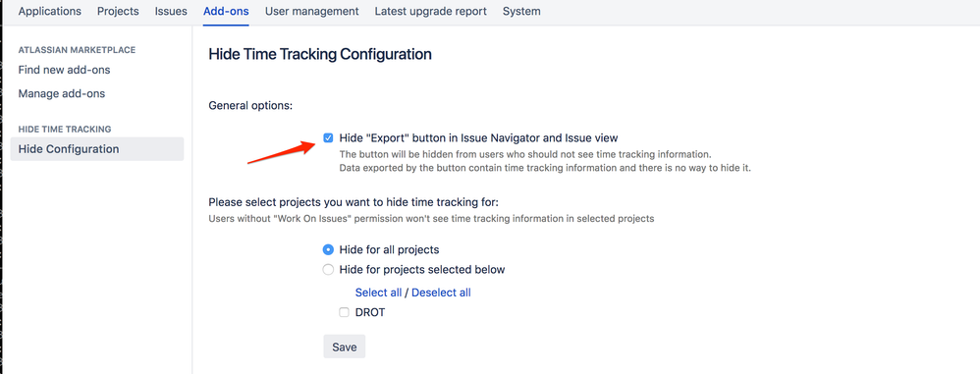Click the button will be hidden description
980x374 pixels.
525,153
